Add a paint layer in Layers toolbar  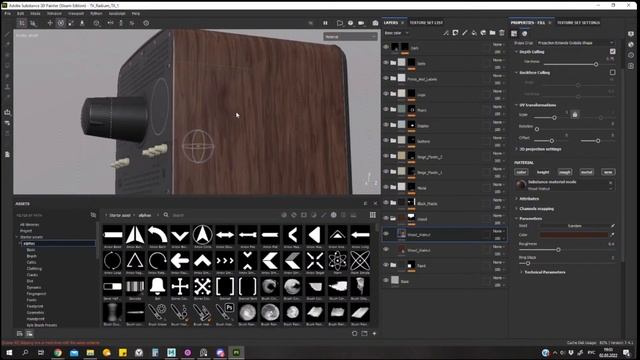point(465,33)
